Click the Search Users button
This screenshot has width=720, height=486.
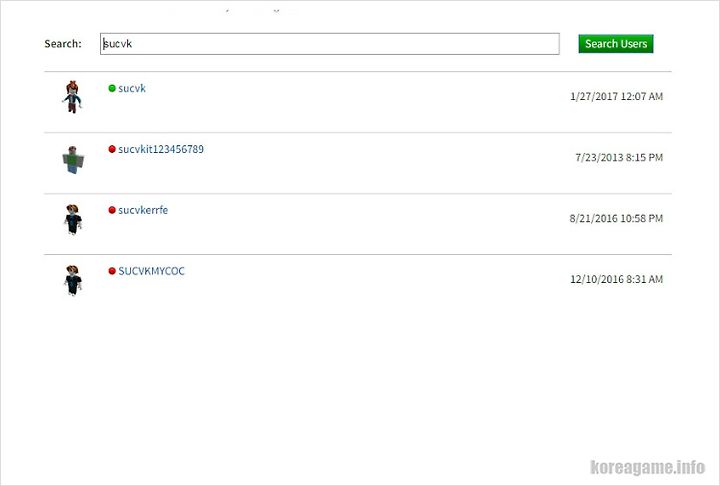(615, 44)
